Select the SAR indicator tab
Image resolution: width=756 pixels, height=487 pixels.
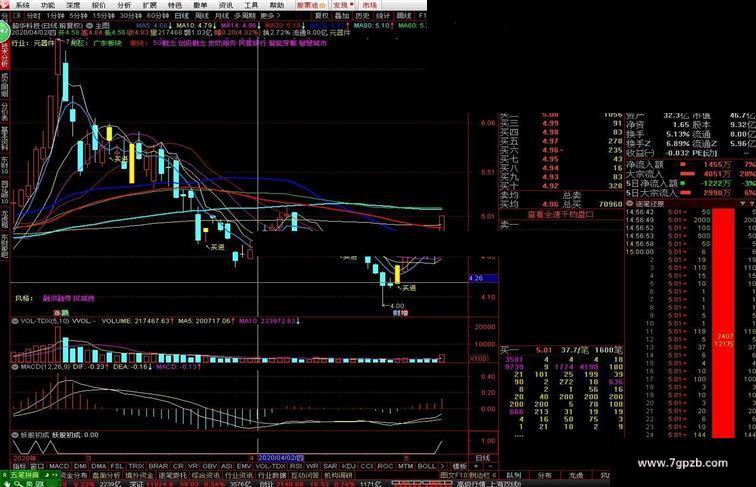coord(330,466)
